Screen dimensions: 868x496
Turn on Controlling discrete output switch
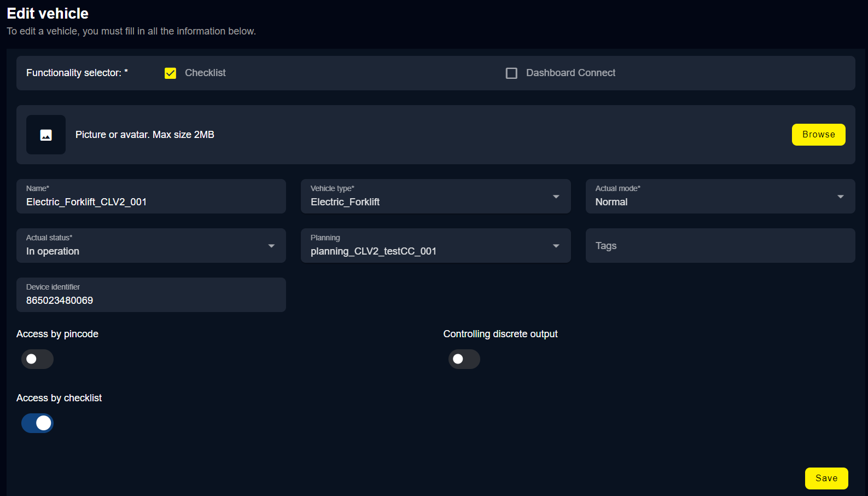click(464, 359)
